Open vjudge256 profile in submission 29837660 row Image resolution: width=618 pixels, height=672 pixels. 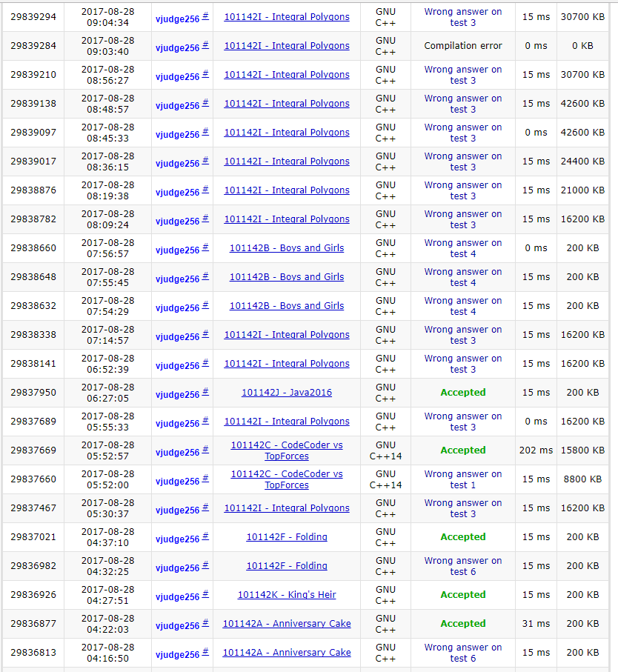(x=177, y=481)
